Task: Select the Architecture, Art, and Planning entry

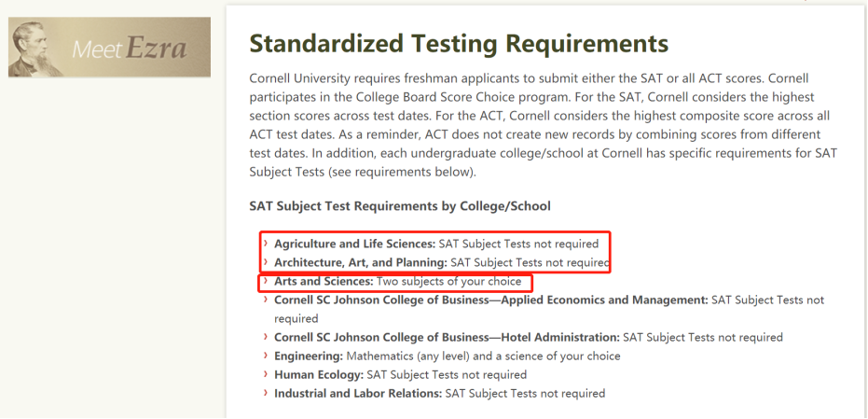Action: coord(441,262)
